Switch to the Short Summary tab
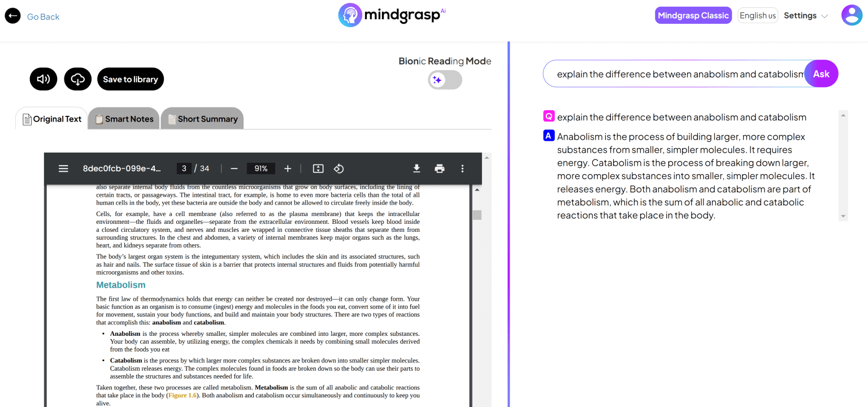This screenshot has width=868, height=407. click(202, 119)
